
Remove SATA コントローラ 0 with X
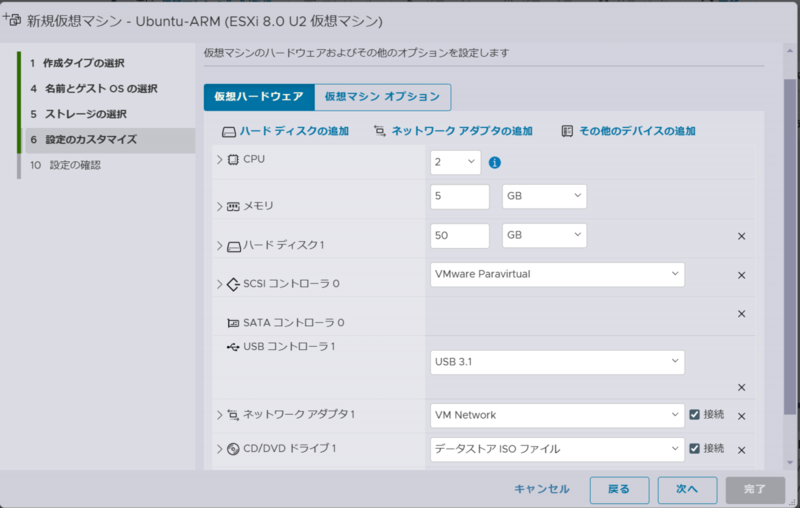point(742,314)
